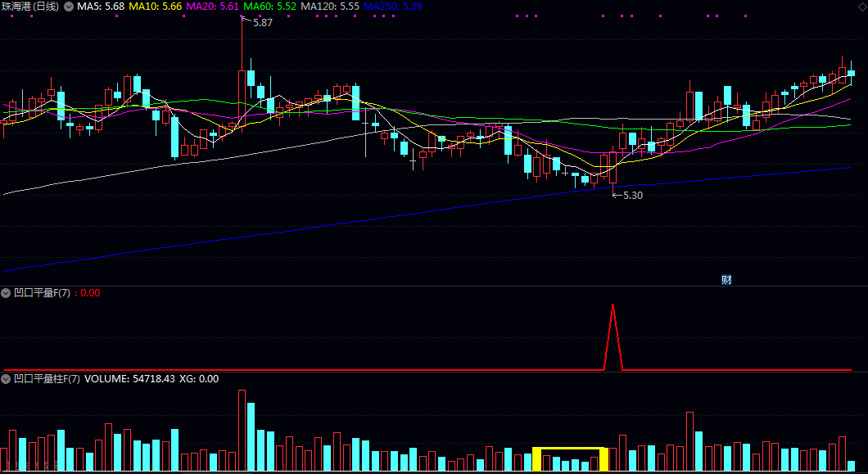
Task: Click the 5.30 low price label
Action: [633, 195]
